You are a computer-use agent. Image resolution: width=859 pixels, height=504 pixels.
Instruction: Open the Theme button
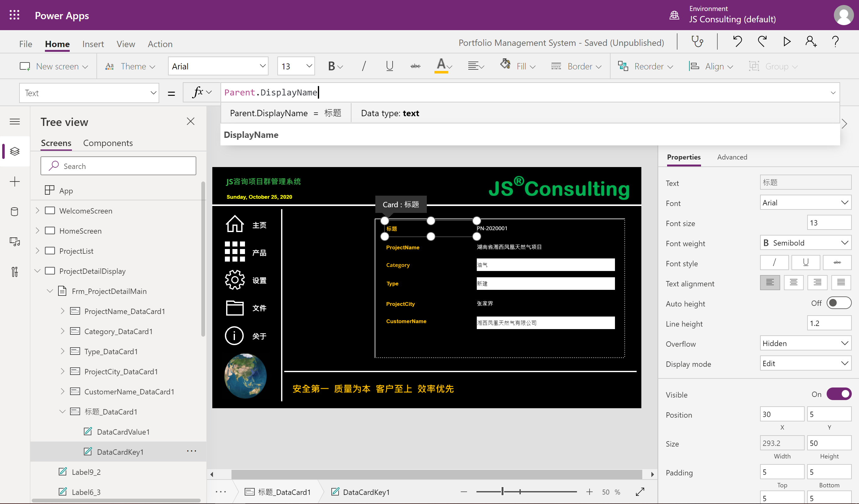pos(130,66)
